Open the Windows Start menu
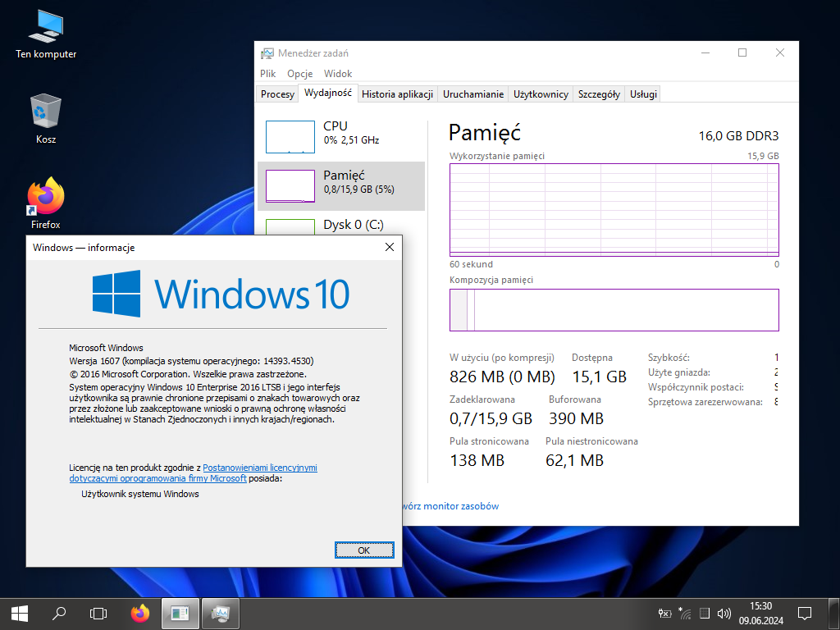 [x=19, y=612]
